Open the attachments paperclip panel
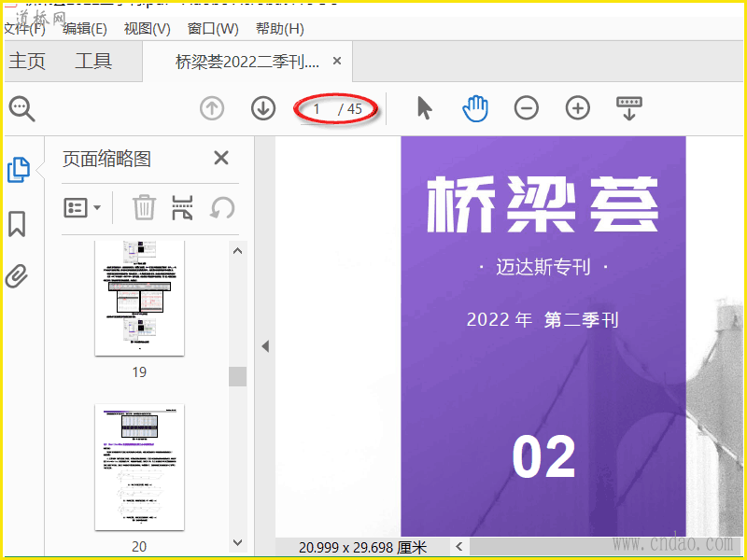 (x=17, y=275)
